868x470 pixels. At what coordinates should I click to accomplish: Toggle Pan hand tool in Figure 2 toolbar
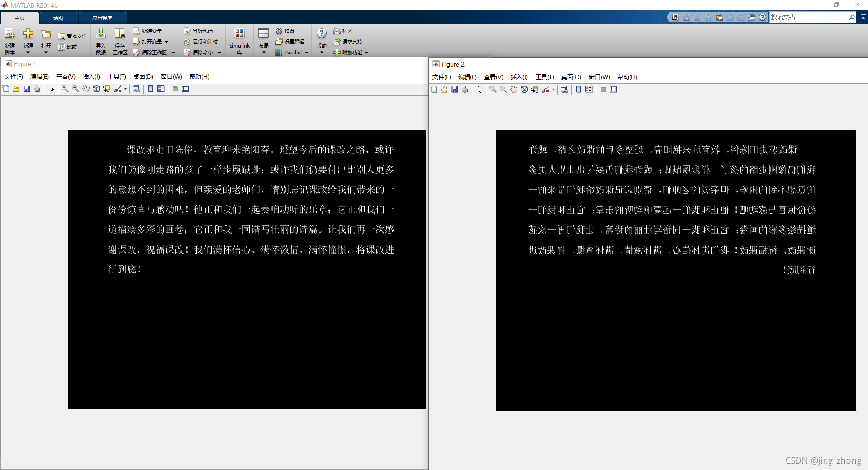(514, 90)
